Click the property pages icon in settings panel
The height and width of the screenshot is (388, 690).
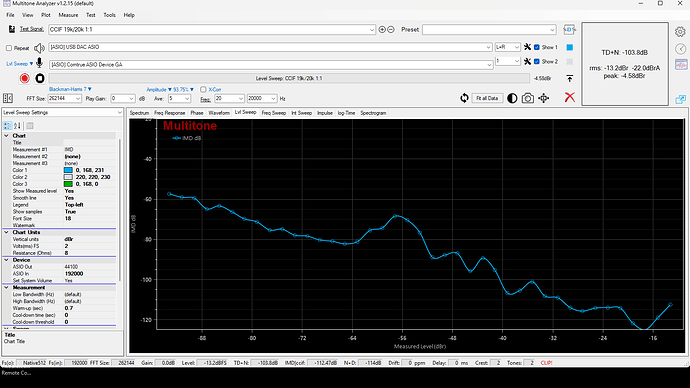[30, 126]
